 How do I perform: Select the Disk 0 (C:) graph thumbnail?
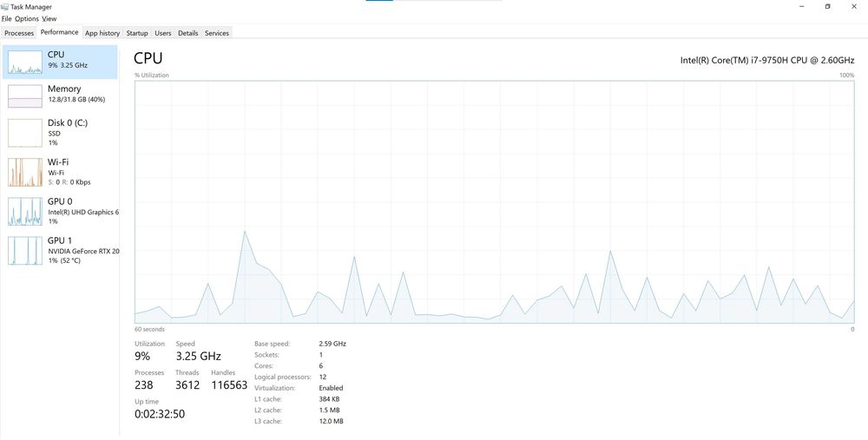(25, 133)
